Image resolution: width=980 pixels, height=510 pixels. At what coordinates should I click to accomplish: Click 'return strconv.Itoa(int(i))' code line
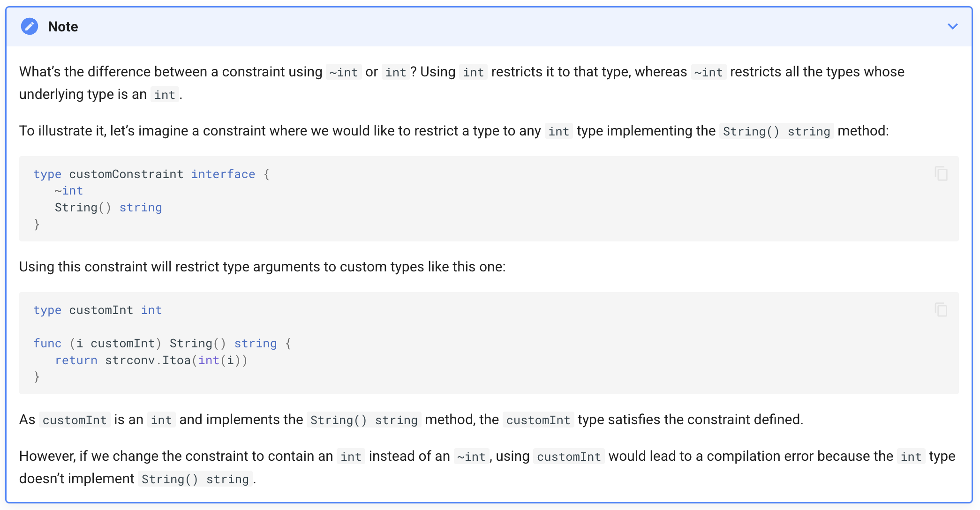(x=151, y=360)
